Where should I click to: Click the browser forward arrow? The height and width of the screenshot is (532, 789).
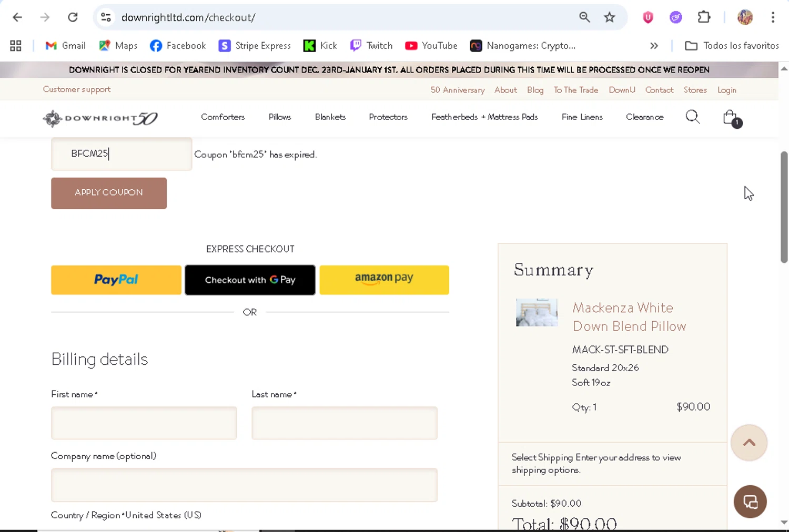[x=45, y=17]
